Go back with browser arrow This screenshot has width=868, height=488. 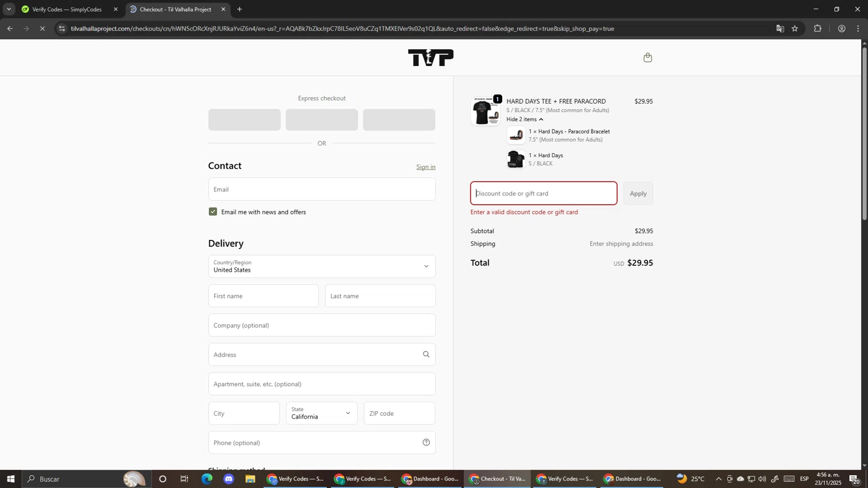tap(10, 28)
